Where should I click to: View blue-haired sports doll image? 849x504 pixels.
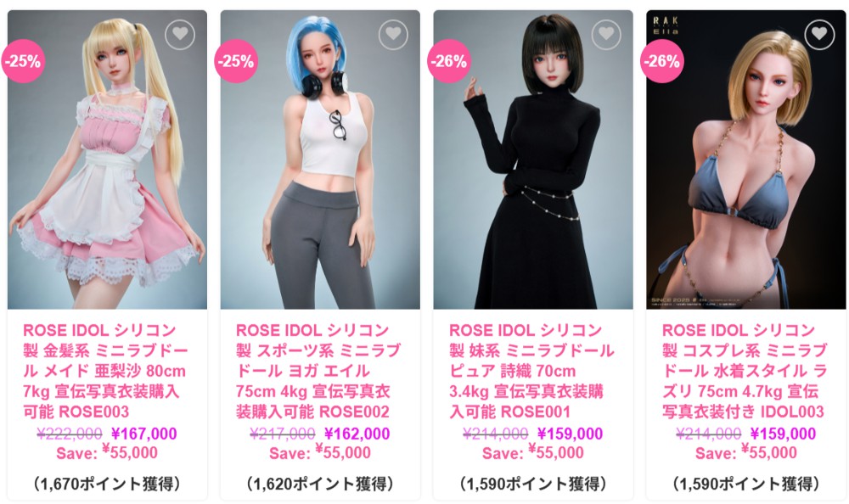[x=320, y=160]
